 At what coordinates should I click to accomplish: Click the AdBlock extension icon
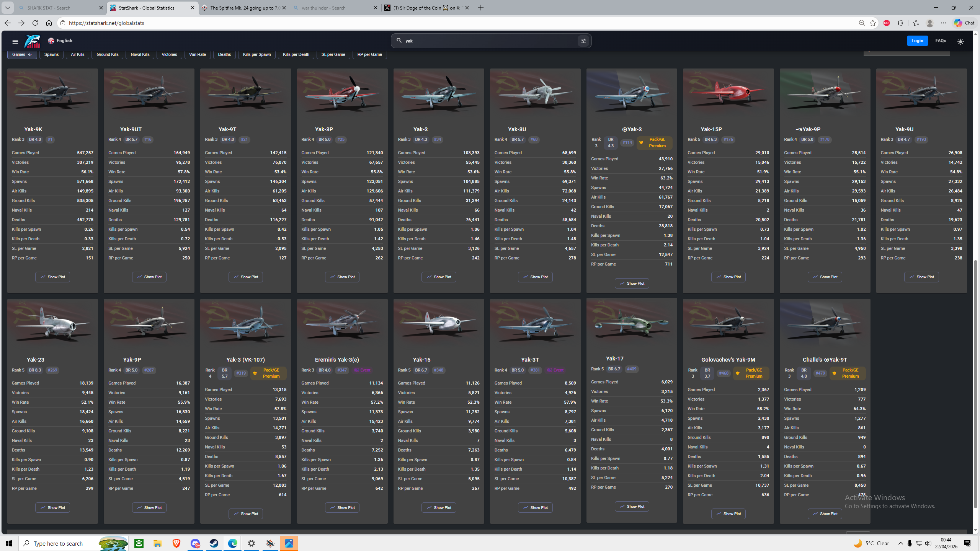(x=887, y=23)
